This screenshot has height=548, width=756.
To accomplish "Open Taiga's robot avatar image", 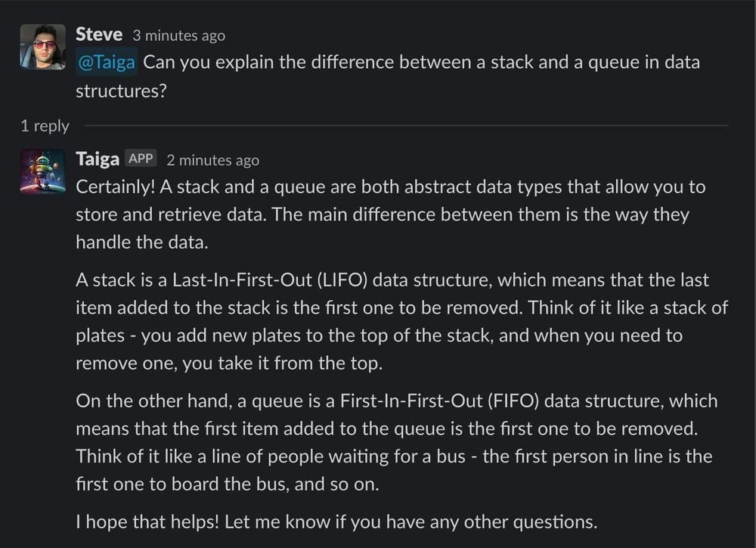I will click(43, 172).
